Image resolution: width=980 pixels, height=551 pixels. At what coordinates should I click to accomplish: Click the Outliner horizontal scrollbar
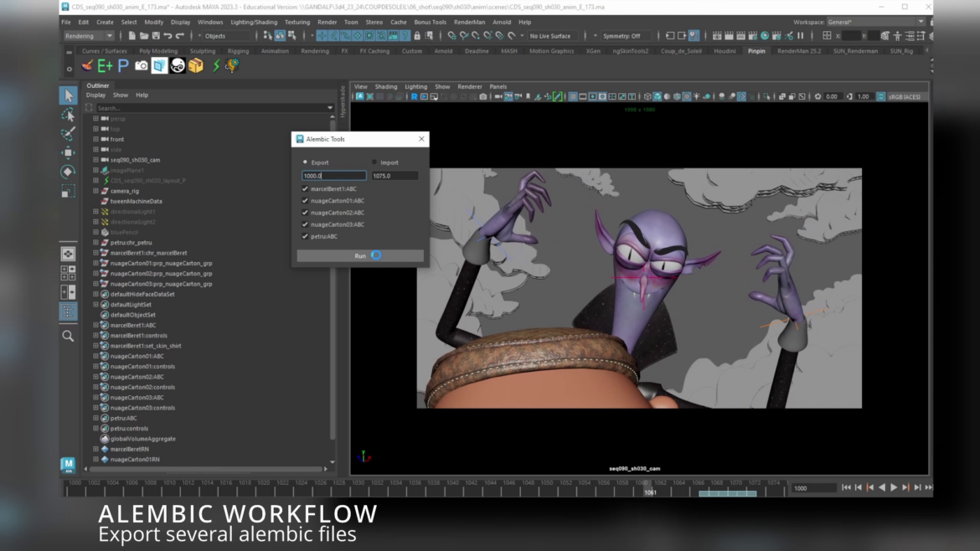point(204,469)
